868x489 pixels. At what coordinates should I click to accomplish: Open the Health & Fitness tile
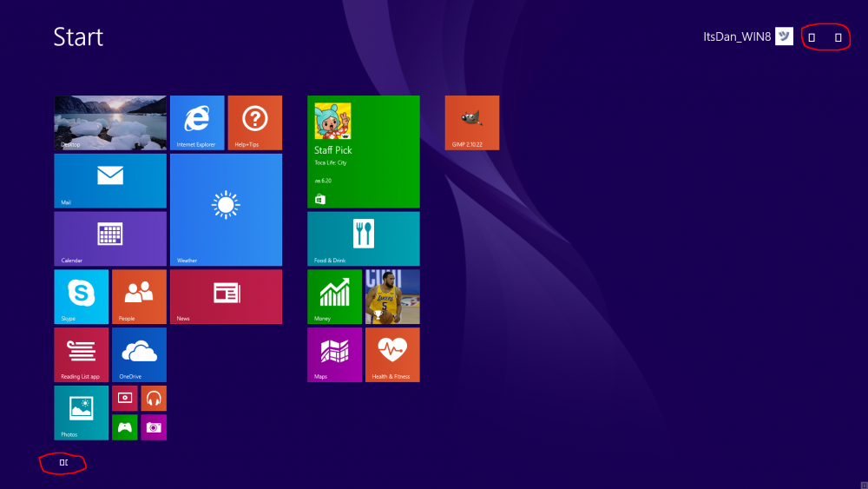click(x=392, y=354)
